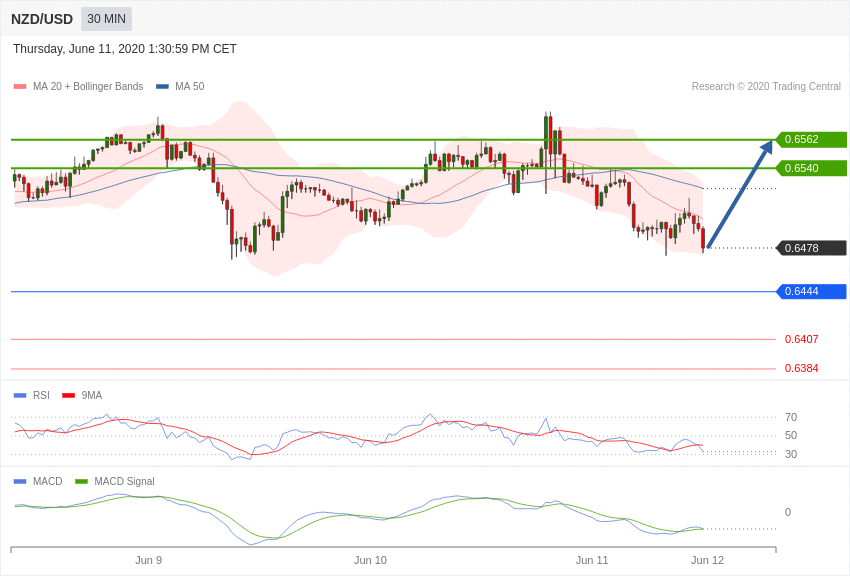Select the chart date and time text
Image resolution: width=850 pixels, height=576 pixels.
pyautogui.click(x=125, y=49)
